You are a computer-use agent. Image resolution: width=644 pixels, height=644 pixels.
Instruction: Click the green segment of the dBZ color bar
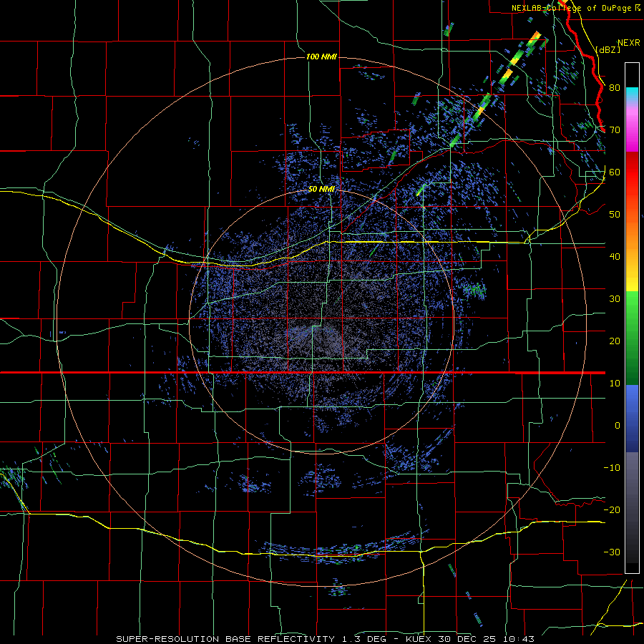click(x=632, y=338)
